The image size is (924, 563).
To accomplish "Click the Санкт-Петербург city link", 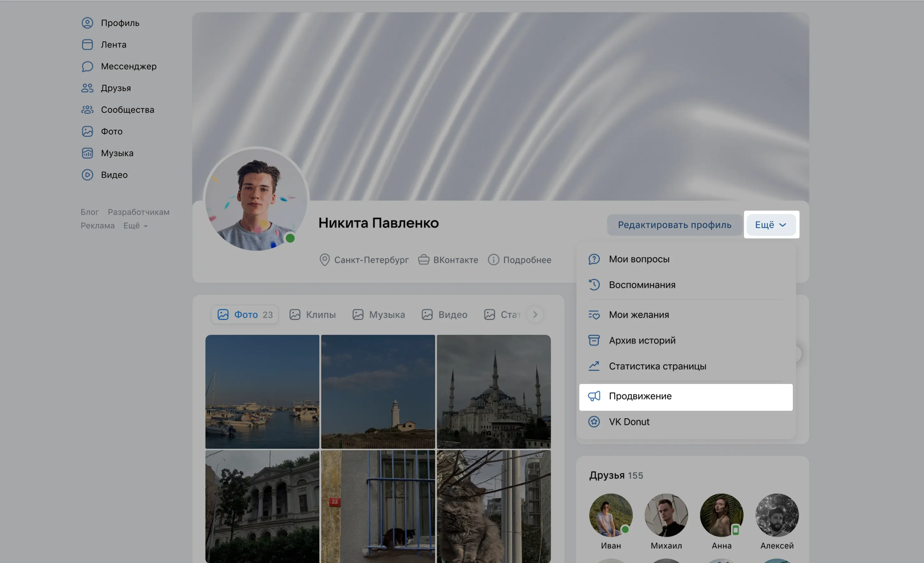I will click(x=364, y=260).
